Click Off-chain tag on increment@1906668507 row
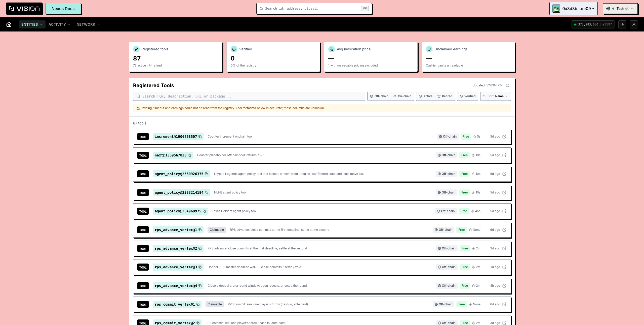 point(448,137)
